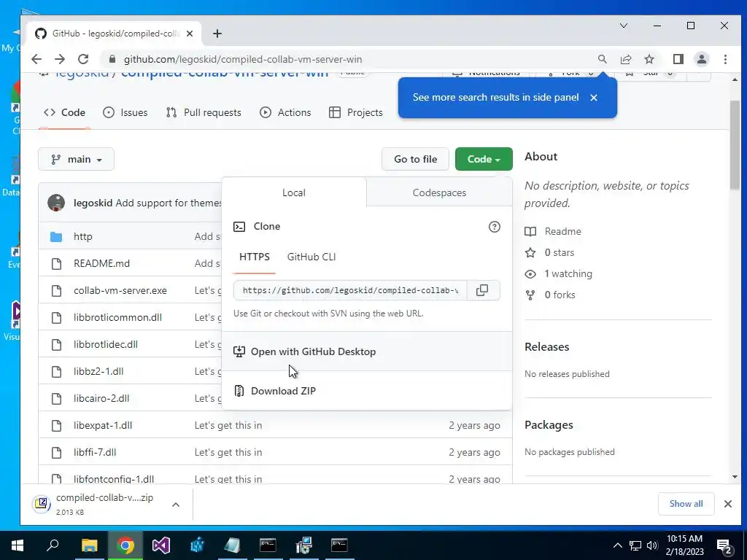747x560 pixels.
Task: Open libbrotlicommon.dll file
Action: pyautogui.click(x=117, y=318)
